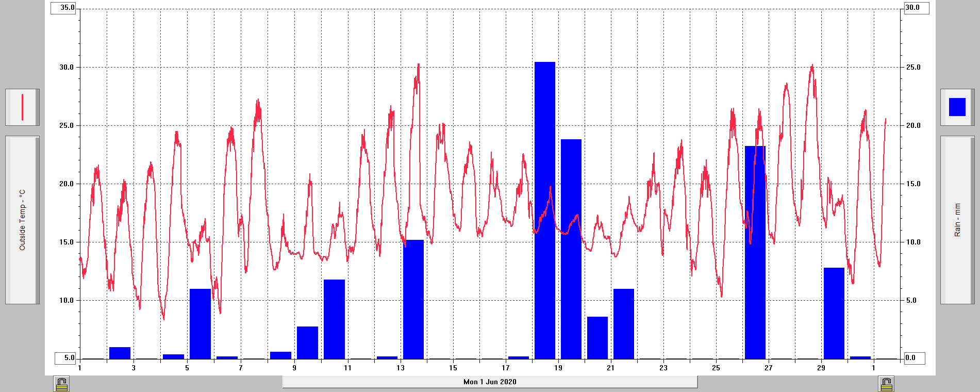Click the small rain bar on day 9
The height and width of the screenshot is (392, 980).
[x=308, y=342]
